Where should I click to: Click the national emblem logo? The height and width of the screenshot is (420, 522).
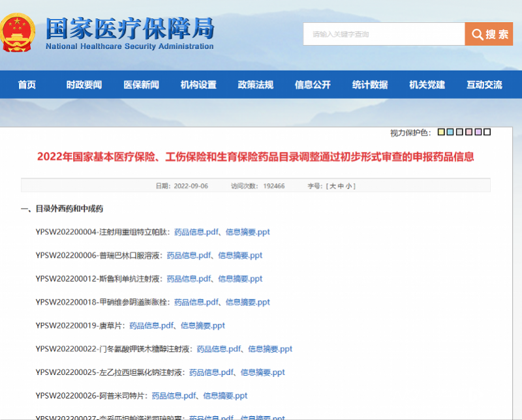pyautogui.click(x=19, y=33)
